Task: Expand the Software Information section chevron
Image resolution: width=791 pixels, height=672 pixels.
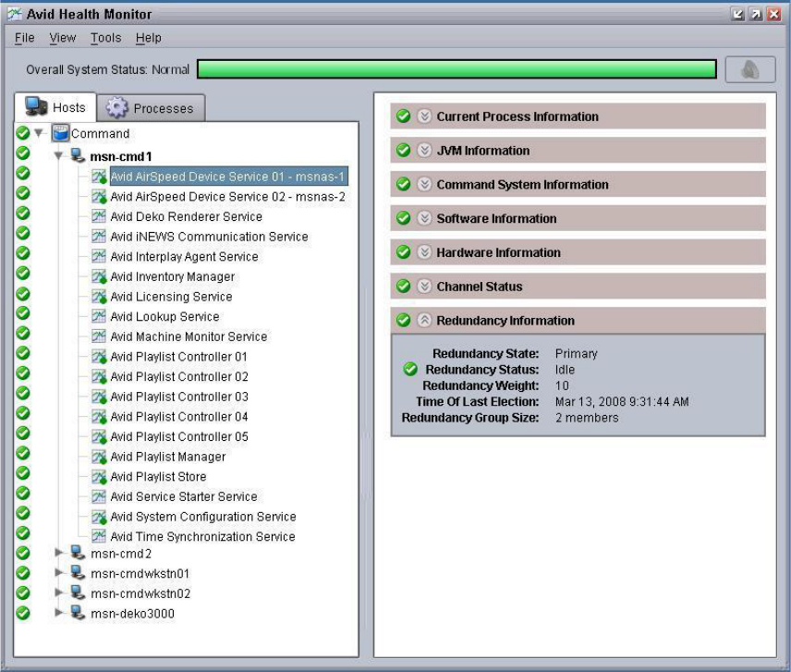Action: [x=424, y=218]
